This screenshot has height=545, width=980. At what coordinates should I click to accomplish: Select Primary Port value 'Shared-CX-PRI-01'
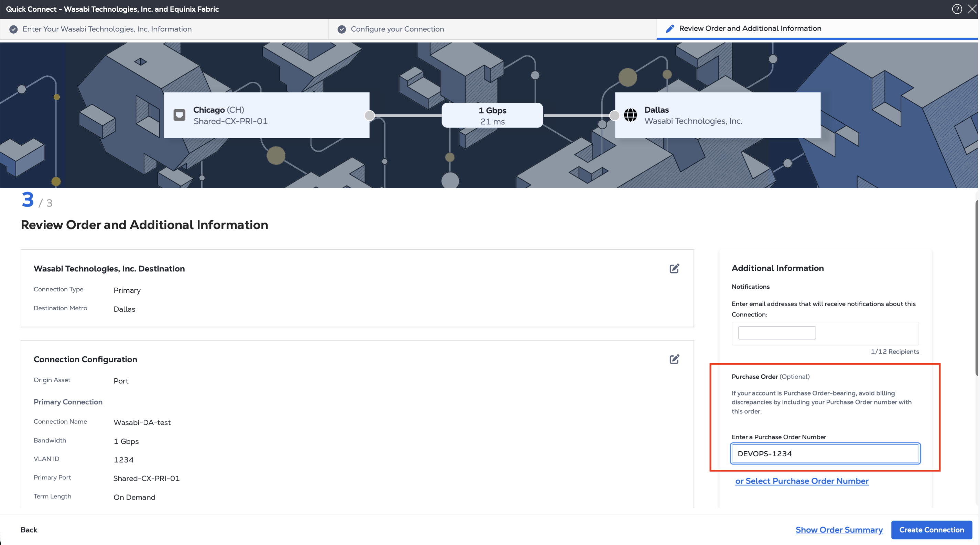tap(146, 478)
